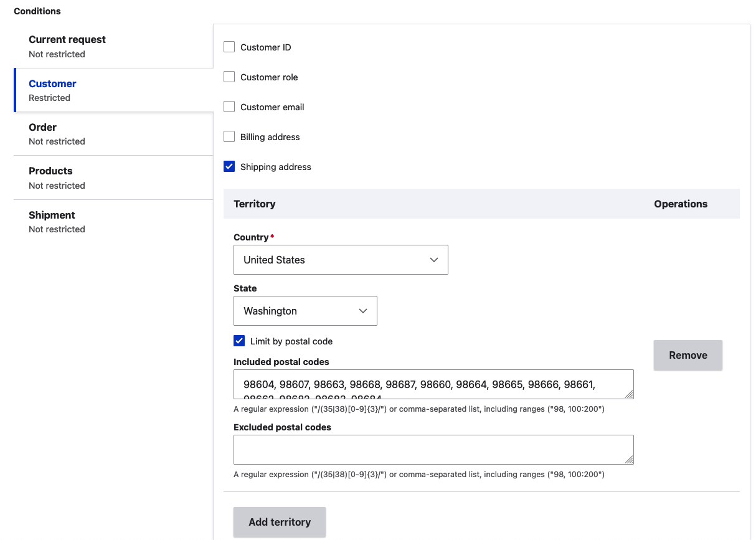The width and height of the screenshot is (756, 540).
Task: Tick the Customer role checkbox
Action: tap(229, 77)
